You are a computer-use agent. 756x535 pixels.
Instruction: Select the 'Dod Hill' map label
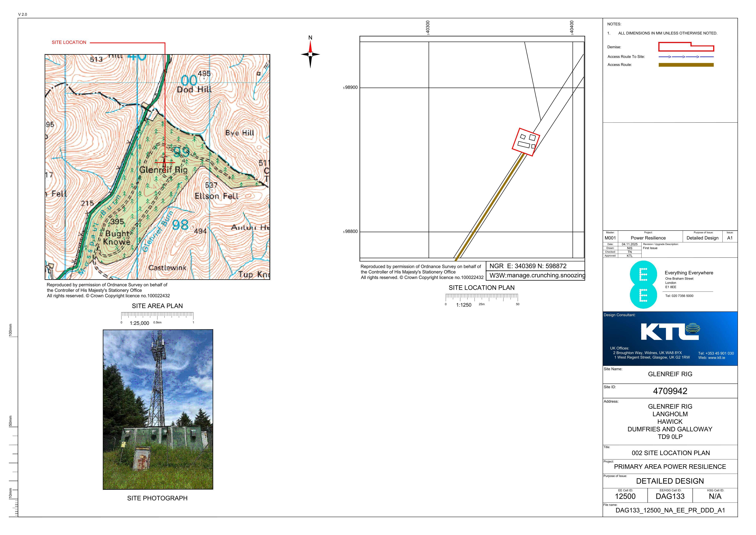pos(194,89)
